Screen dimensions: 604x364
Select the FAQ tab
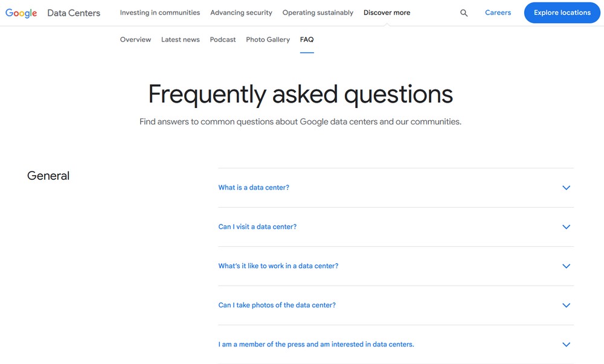click(307, 40)
